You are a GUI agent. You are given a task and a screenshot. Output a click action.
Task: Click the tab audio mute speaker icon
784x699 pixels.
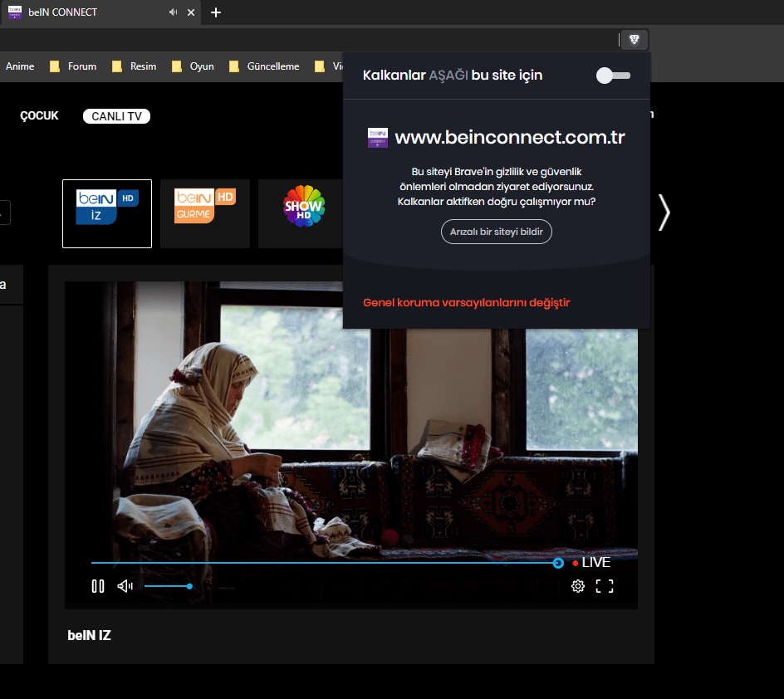(173, 12)
